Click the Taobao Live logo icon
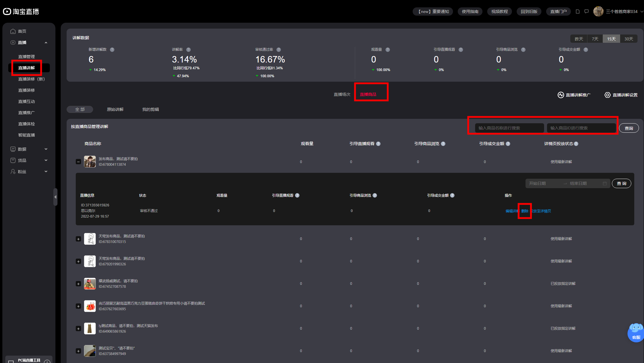 (x=7, y=12)
